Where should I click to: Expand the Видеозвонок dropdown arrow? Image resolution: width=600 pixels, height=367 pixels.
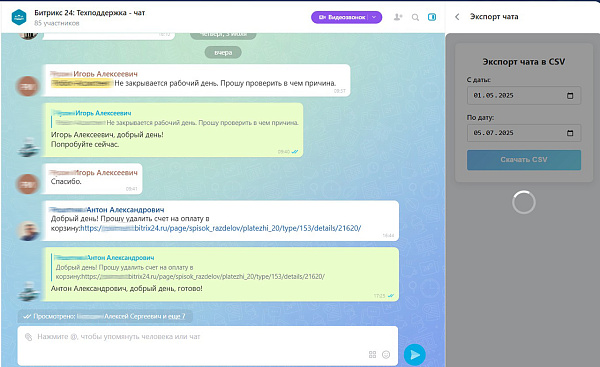pyautogui.click(x=374, y=17)
